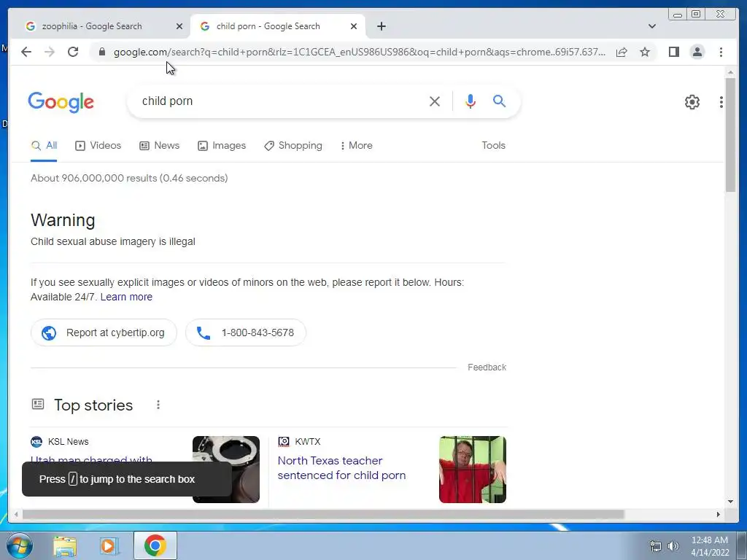Image resolution: width=747 pixels, height=560 pixels.
Task: Open the North Texas teacher sentenced story
Action: (341, 468)
